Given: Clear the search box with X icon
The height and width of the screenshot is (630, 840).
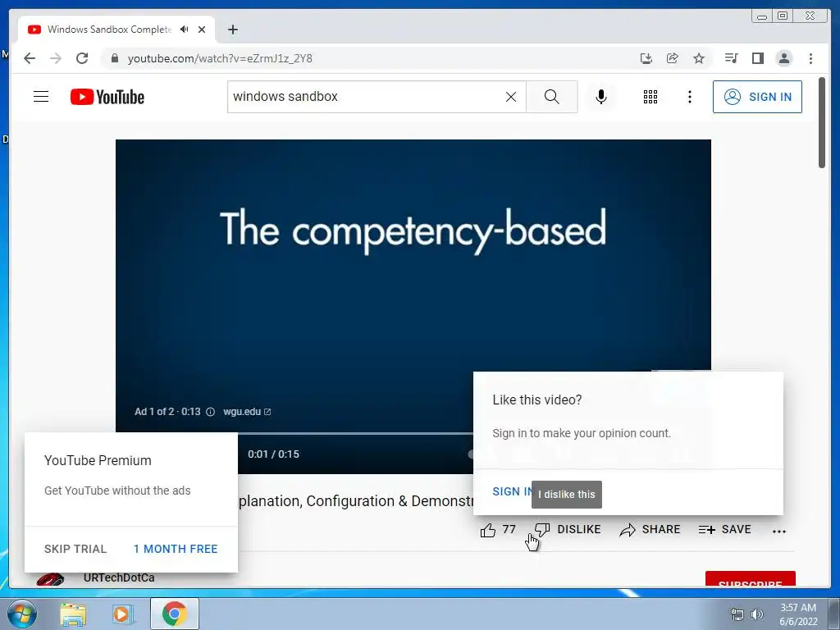Looking at the screenshot, I should [x=511, y=97].
